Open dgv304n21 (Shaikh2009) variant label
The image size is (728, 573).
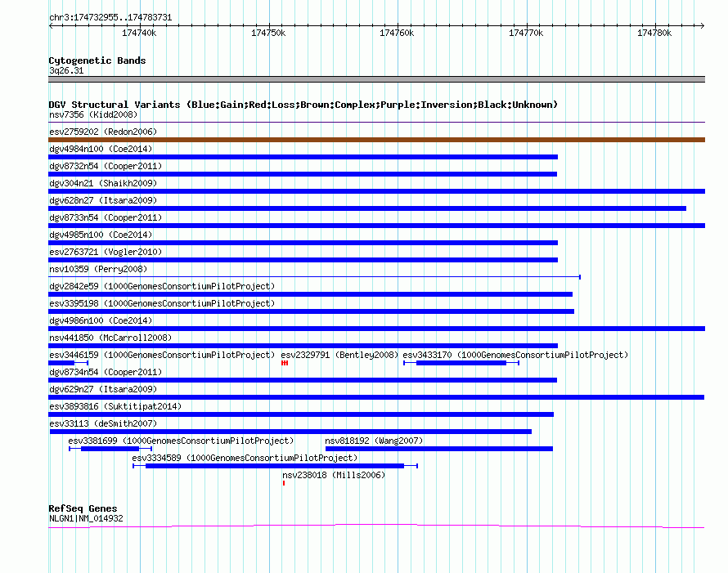point(103,183)
